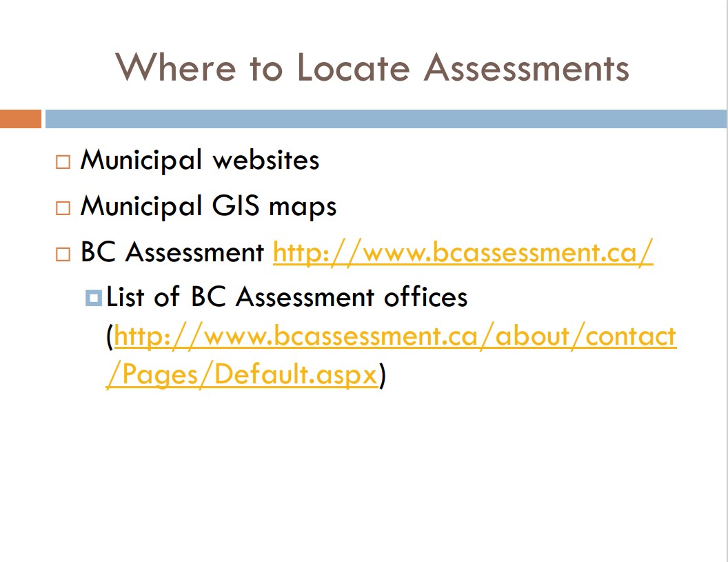Click the "BC Assessment" label text
This screenshot has height=562, width=728.
[x=172, y=252]
